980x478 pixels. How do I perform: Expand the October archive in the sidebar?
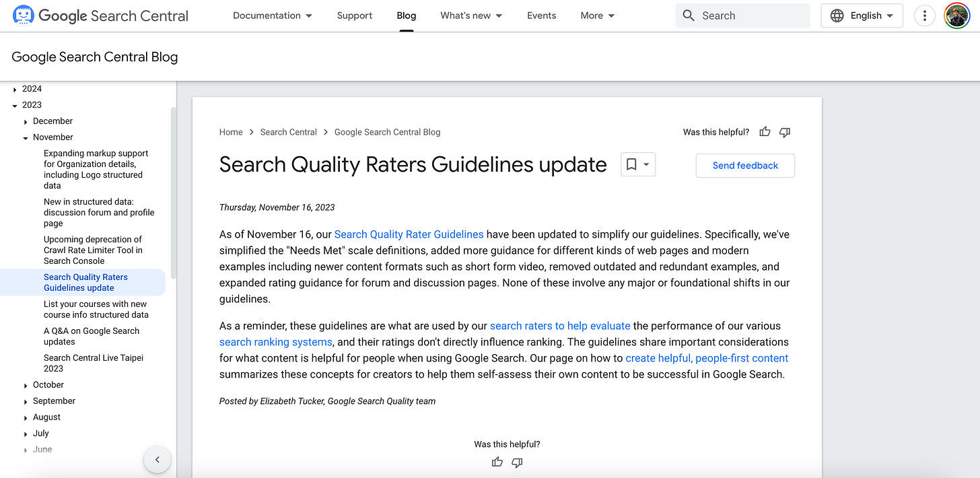click(x=26, y=384)
